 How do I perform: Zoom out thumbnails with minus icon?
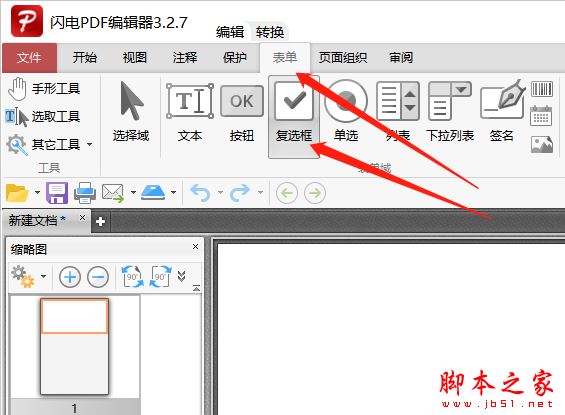click(x=98, y=277)
